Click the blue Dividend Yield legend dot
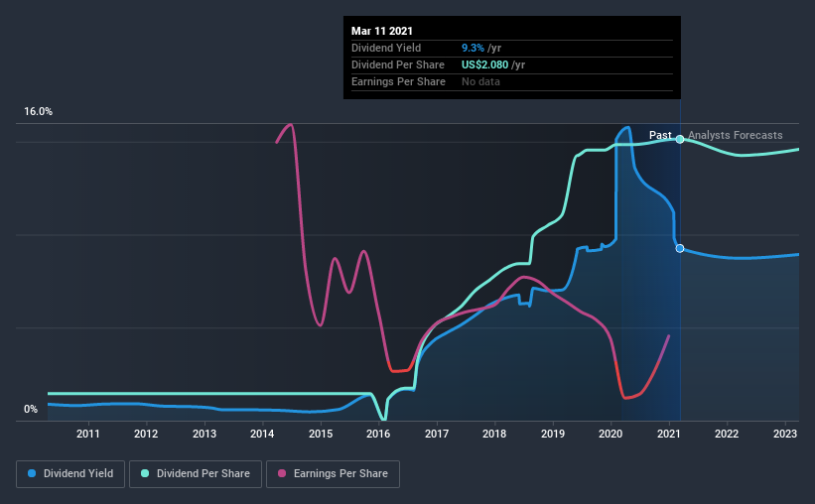Viewport: 815px width, 504px height. (x=32, y=473)
